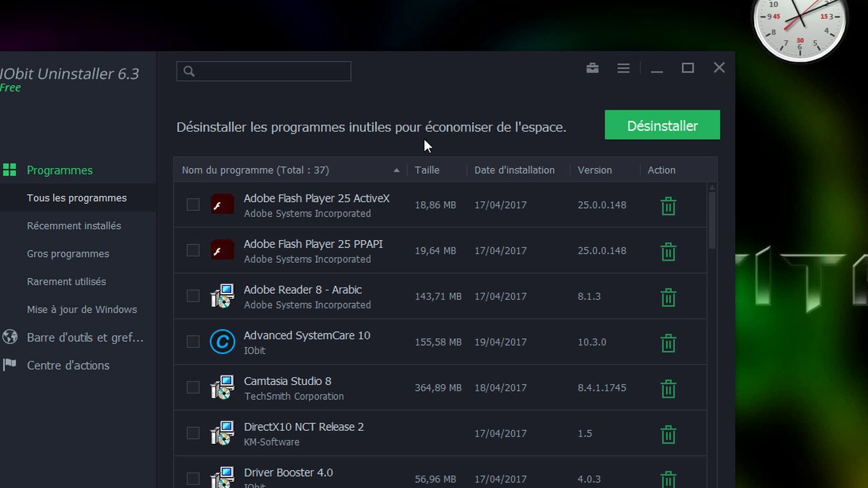Click the green Désinstaller button
Viewport: 868px width, 488px height.
(663, 125)
